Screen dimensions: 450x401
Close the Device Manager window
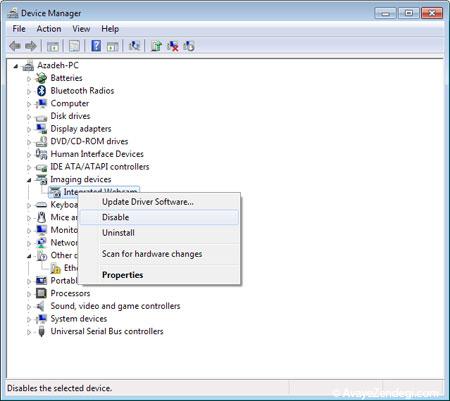click(x=432, y=13)
